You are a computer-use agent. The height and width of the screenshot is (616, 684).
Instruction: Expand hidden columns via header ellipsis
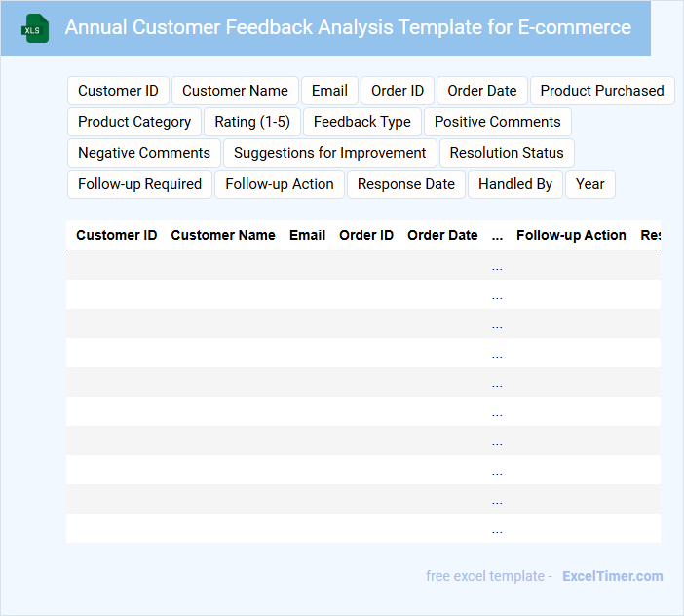(497, 235)
